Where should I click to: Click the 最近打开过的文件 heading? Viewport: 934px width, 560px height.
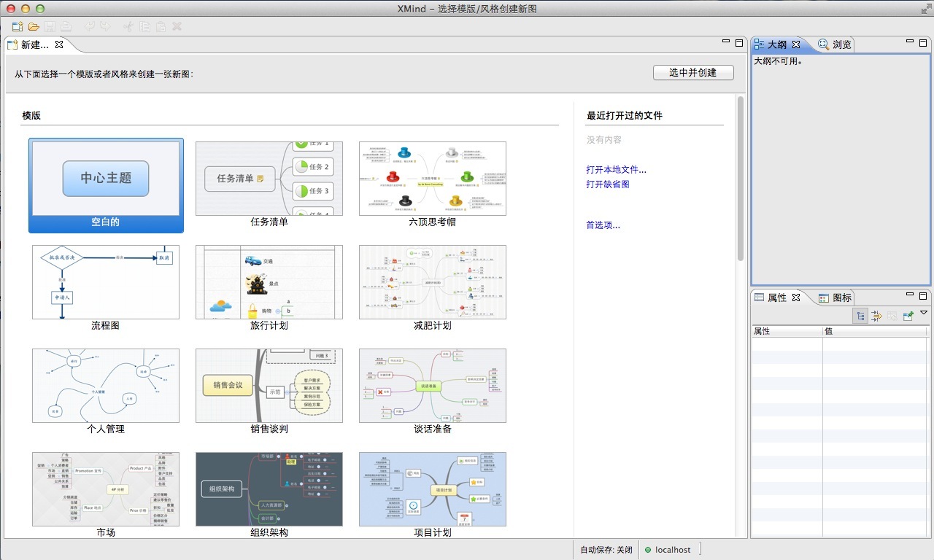[624, 115]
